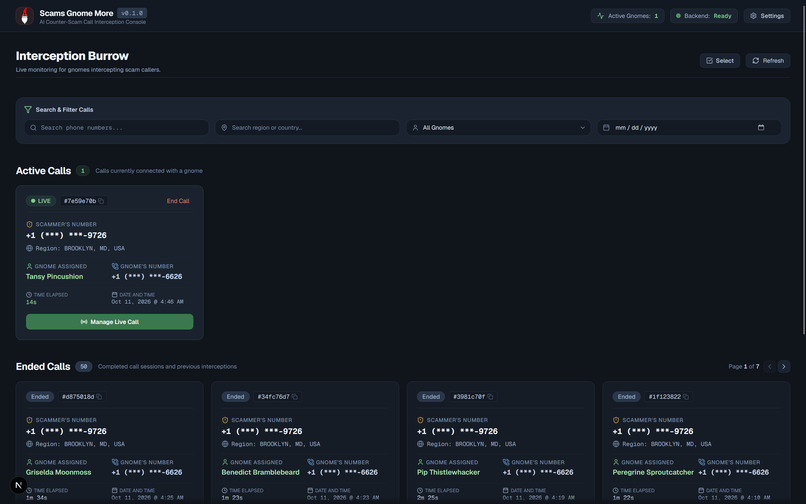Click Ended badge on call #3981c70f
Screen dimensions: 806x504
(431, 397)
